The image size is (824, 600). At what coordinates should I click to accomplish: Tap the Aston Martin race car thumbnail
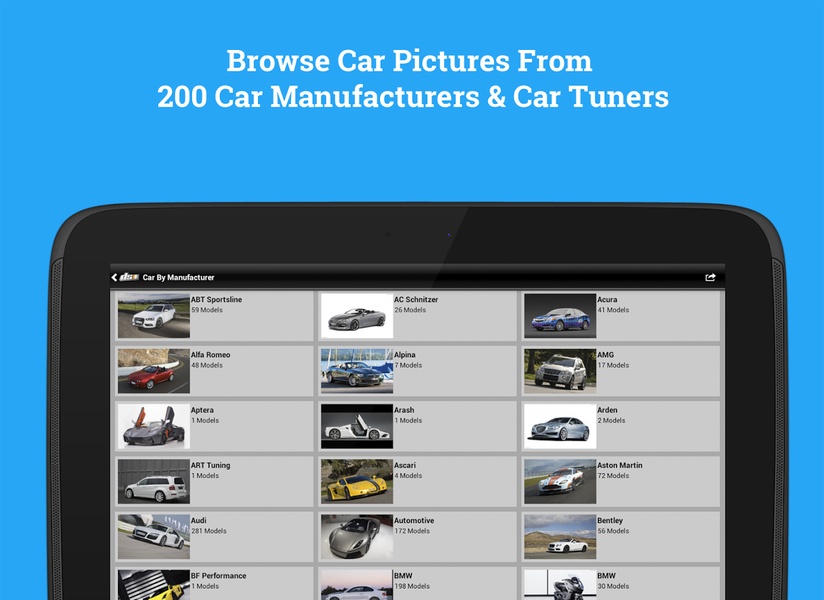560,481
